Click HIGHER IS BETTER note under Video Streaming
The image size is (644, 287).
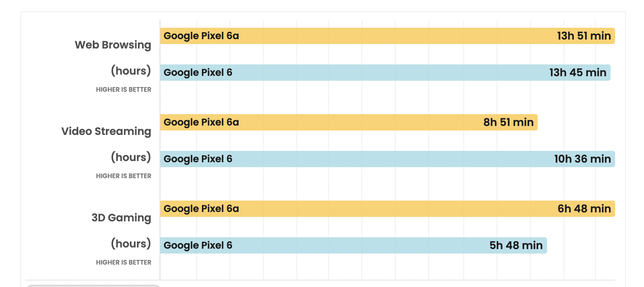123,176
